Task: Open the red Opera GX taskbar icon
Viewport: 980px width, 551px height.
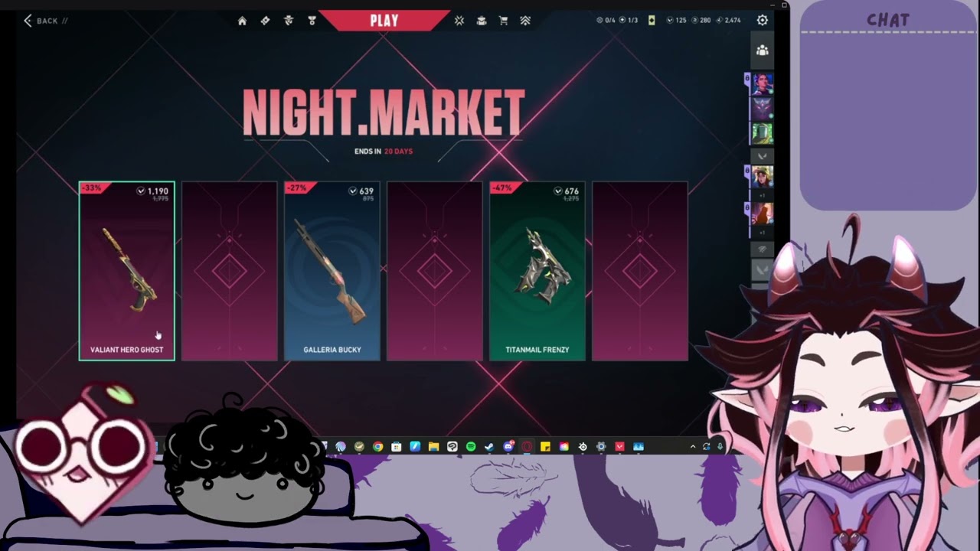Action: [527, 446]
